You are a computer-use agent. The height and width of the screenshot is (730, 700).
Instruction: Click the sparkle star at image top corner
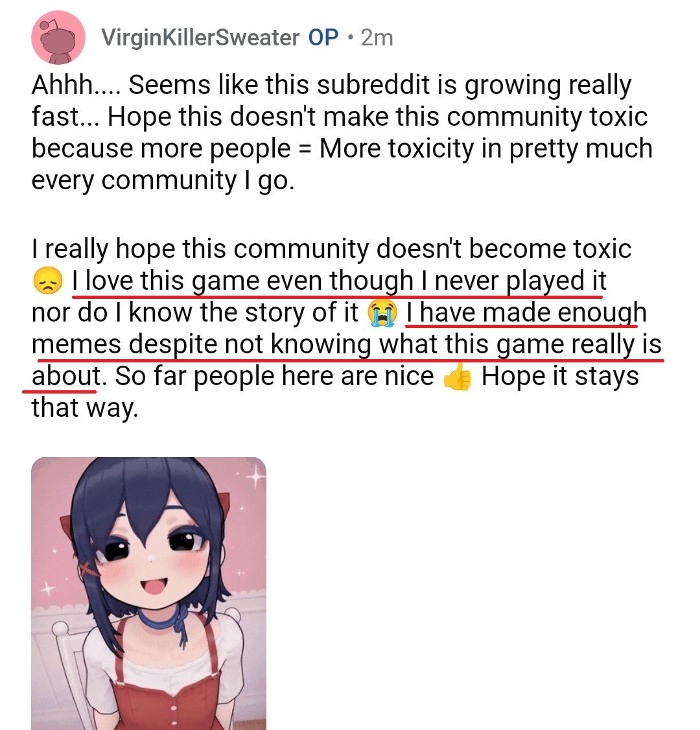pos(254,476)
